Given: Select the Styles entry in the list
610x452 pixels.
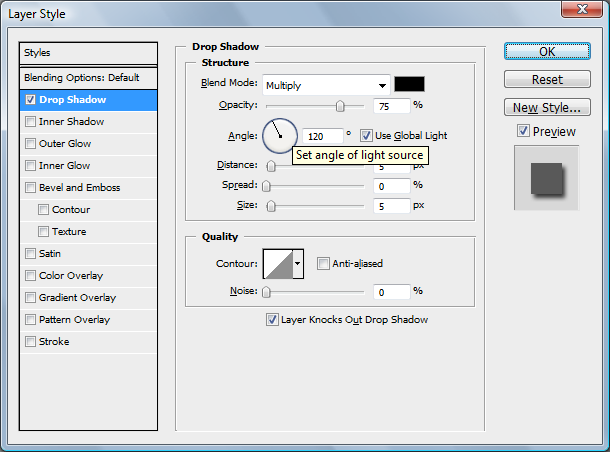Looking at the screenshot, I should 88,53.
